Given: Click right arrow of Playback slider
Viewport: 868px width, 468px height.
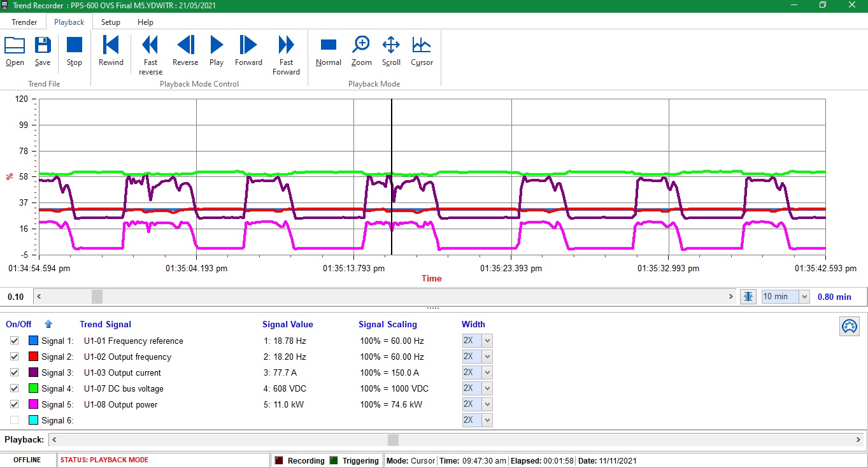Looking at the screenshot, I should 859,440.
